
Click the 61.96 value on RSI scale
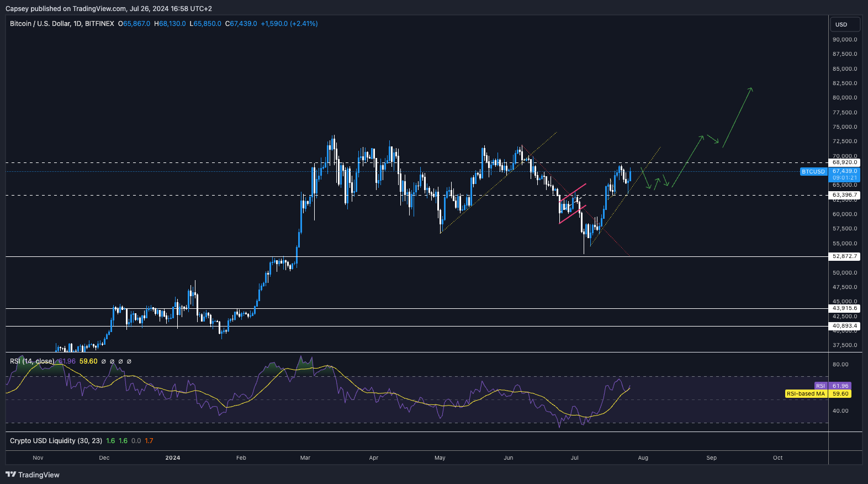click(840, 386)
